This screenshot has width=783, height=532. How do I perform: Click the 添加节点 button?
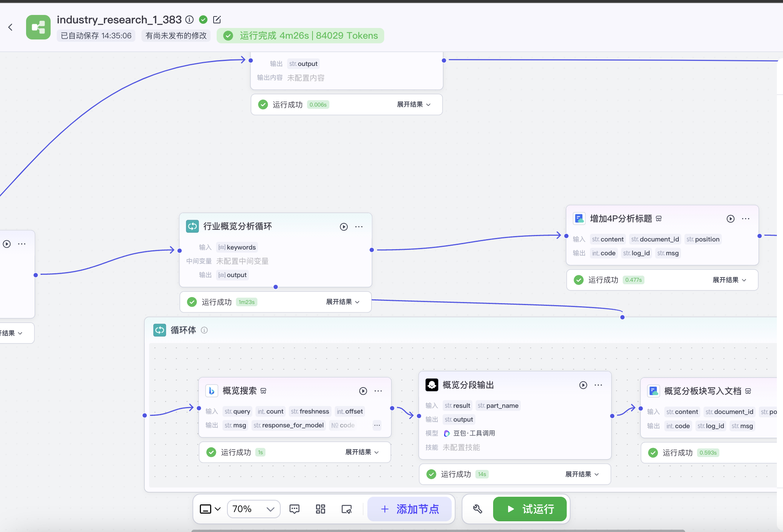[410, 509]
